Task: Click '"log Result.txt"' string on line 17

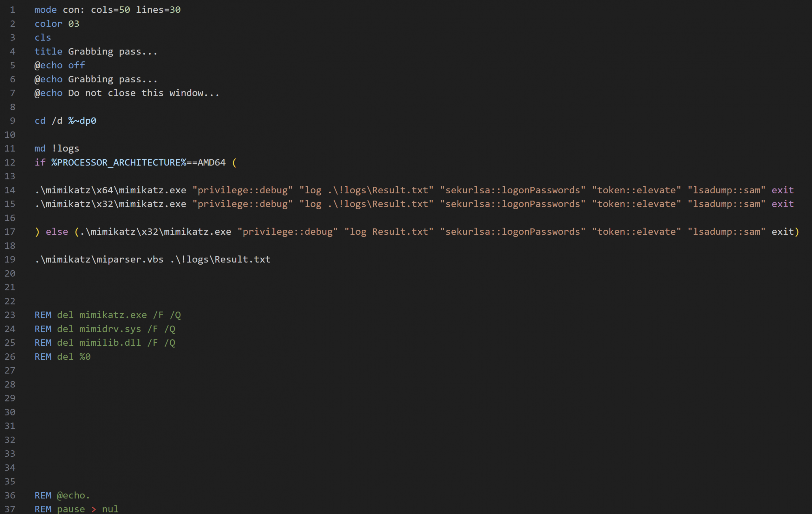Action: pyautogui.click(x=389, y=232)
